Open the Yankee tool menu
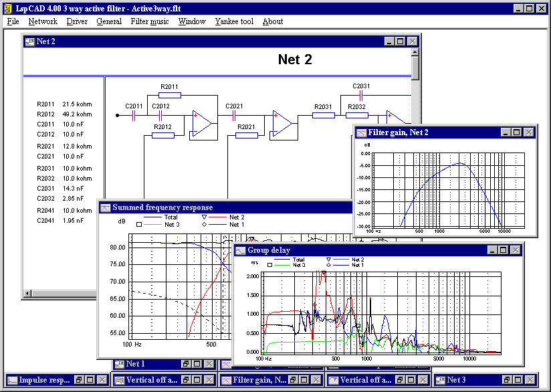551x392 pixels. click(234, 21)
